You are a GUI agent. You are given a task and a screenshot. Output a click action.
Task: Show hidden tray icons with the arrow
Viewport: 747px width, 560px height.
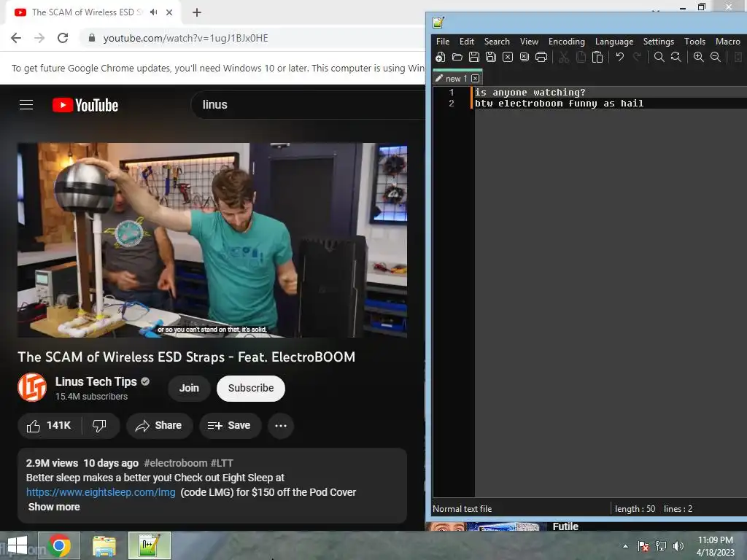click(x=625, y=546)
